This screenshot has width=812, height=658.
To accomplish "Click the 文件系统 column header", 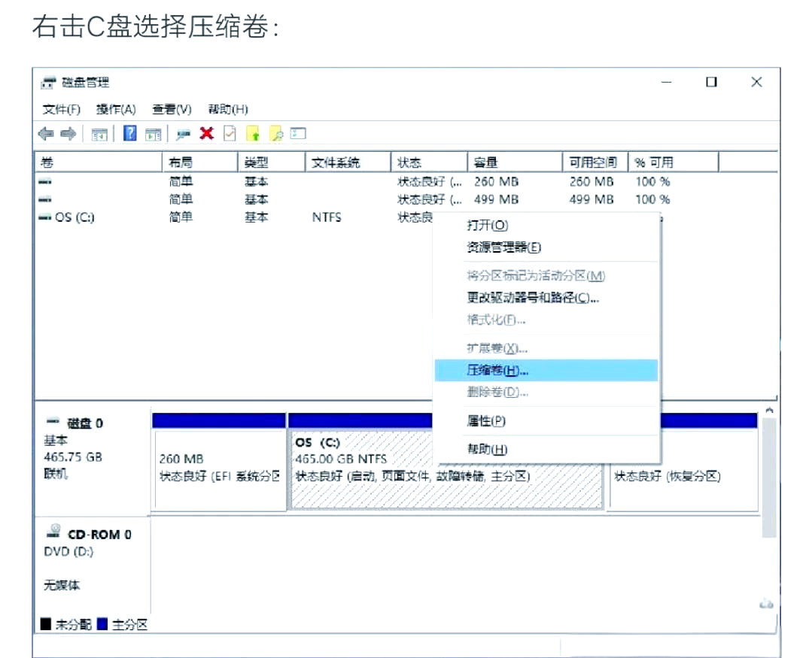I will click(336, 162).
